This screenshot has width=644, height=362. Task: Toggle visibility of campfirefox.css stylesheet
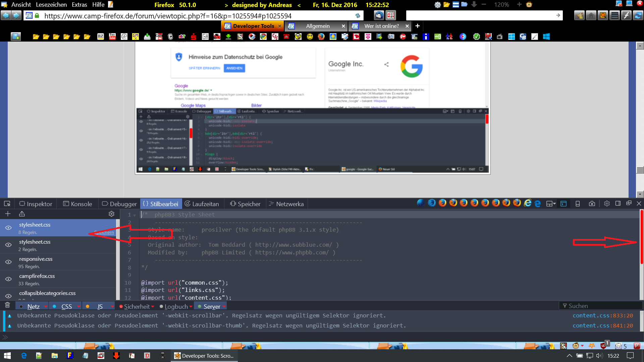(8, 279)
